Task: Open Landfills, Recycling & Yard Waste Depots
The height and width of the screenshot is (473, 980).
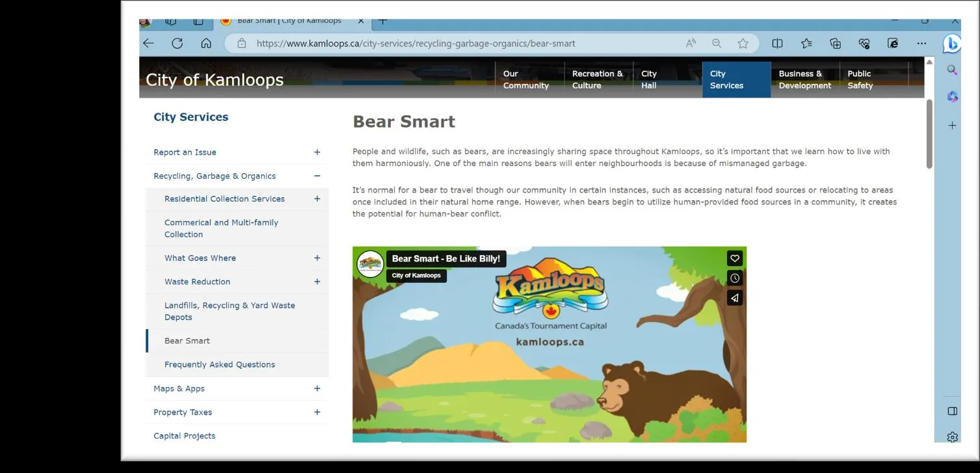Action: (x=230, y=311)
